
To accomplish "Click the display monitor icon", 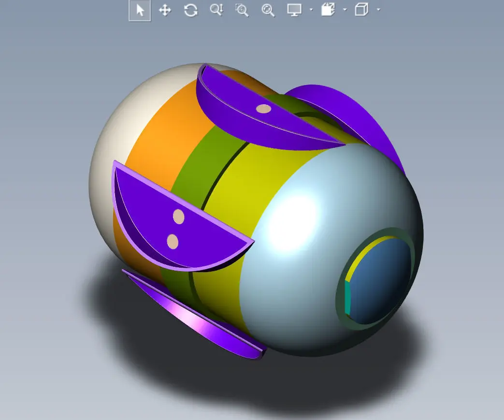I will (294, 10).
